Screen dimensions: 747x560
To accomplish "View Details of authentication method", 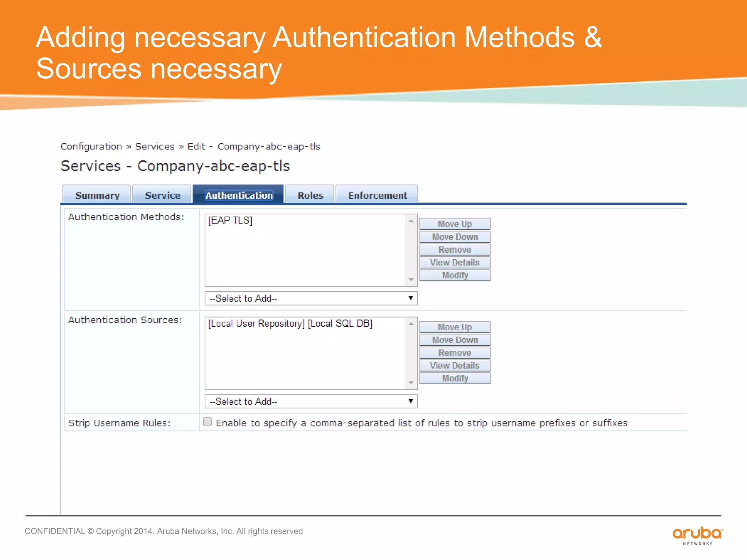I will 455,262.
